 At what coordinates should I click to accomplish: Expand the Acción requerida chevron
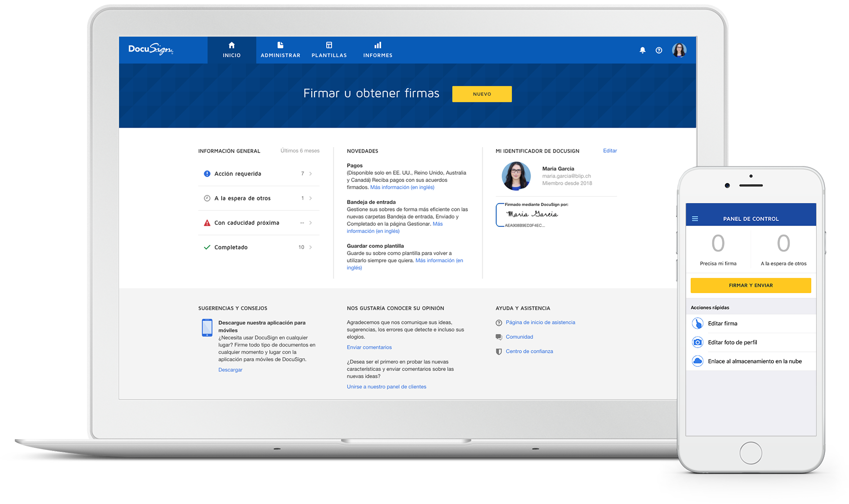(x=311, y=174)
